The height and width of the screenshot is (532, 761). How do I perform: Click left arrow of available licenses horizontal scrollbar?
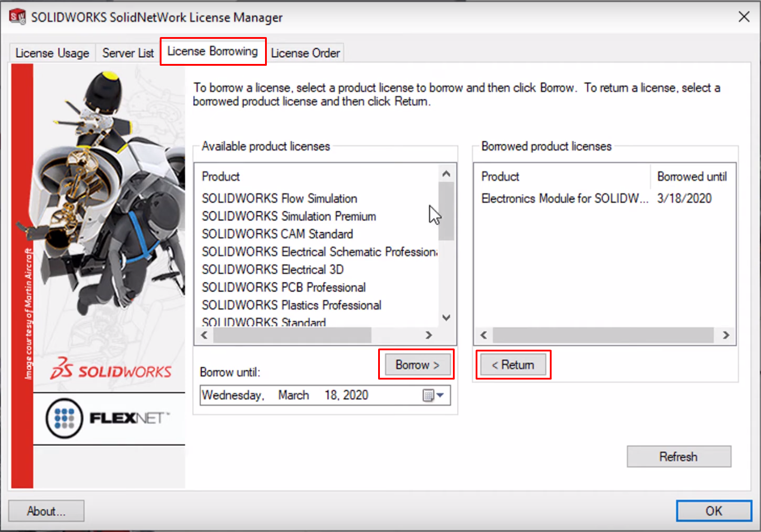(205, 335)
